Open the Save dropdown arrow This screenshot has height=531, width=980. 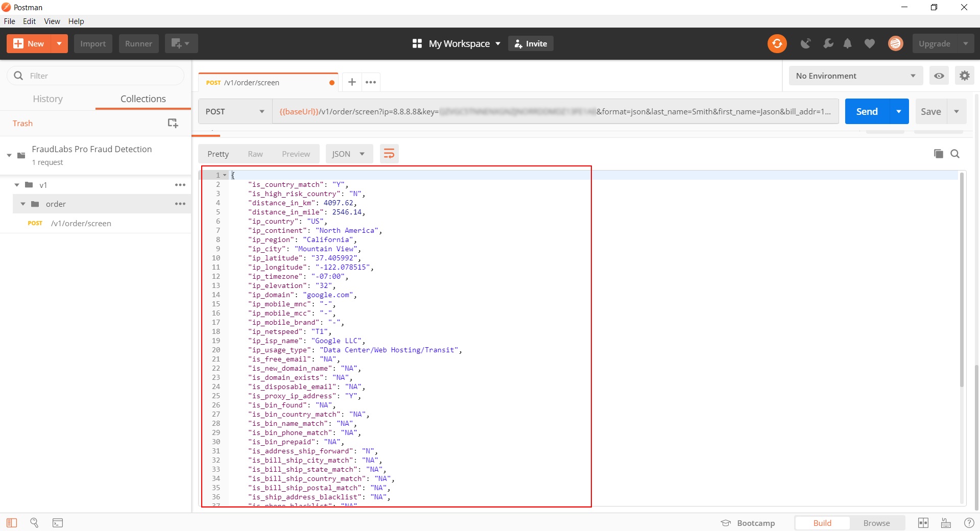(957, 111)
